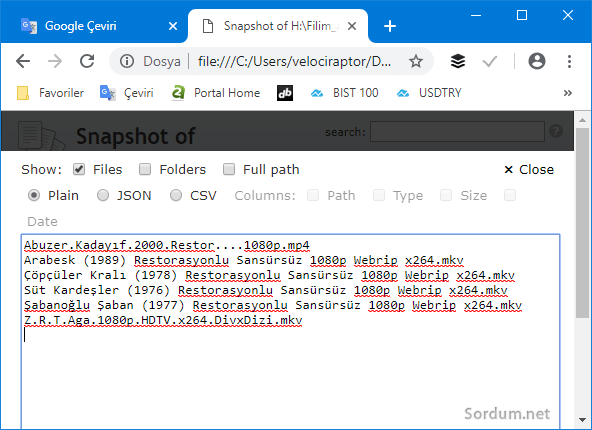This screenshot has height=430, width=592.
Task: Reload the current page
Action: (x=87, y=61)
